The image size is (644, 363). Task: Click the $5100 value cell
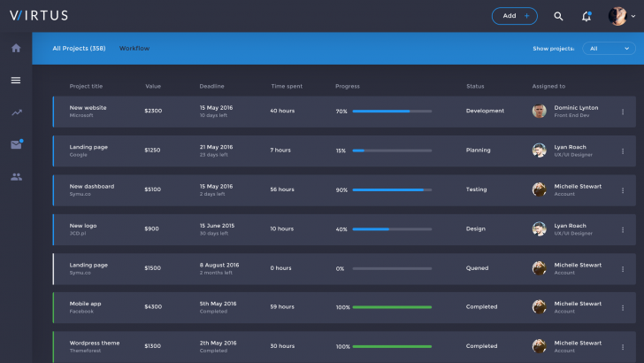click(153, 189)
